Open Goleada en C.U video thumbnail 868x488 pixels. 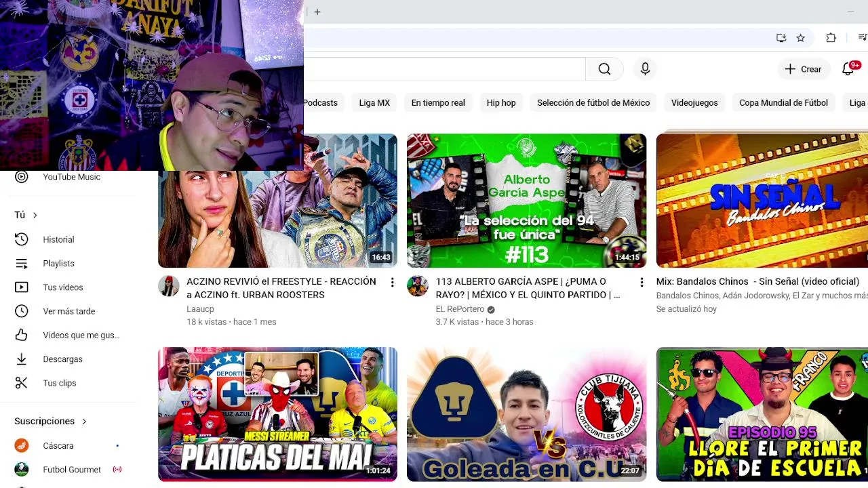pyautogui.click(x=526, y=414)
